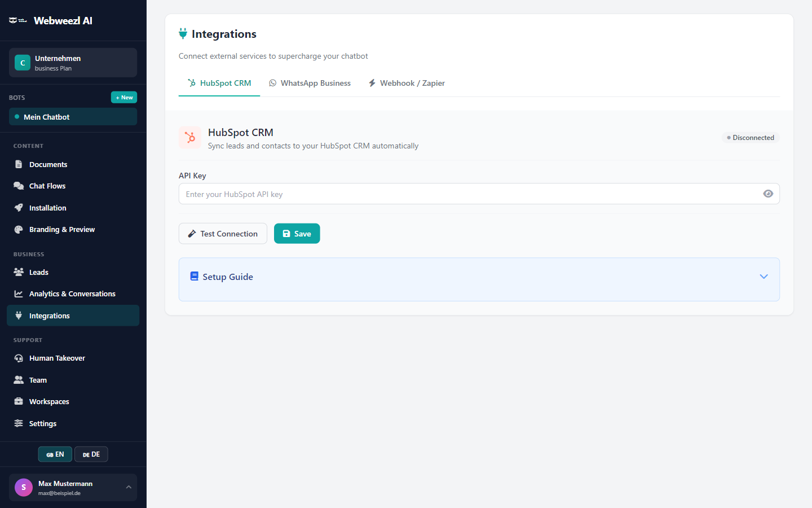Click the HubSpot sprocket logo icon
The height and width of the screenshot is (508, 812).
[190, 137]
